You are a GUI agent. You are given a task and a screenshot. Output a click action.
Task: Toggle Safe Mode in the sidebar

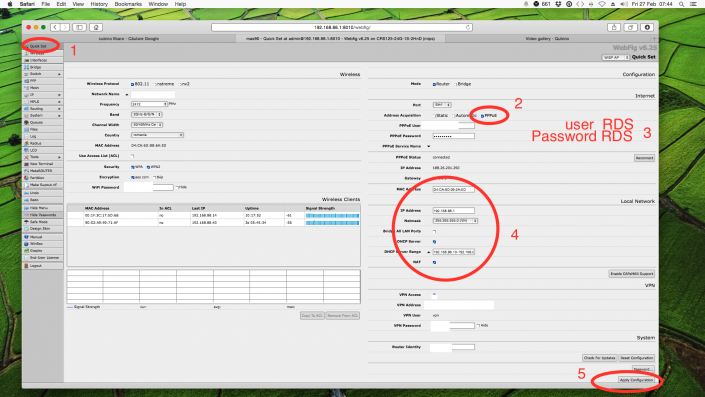point(43,222)
